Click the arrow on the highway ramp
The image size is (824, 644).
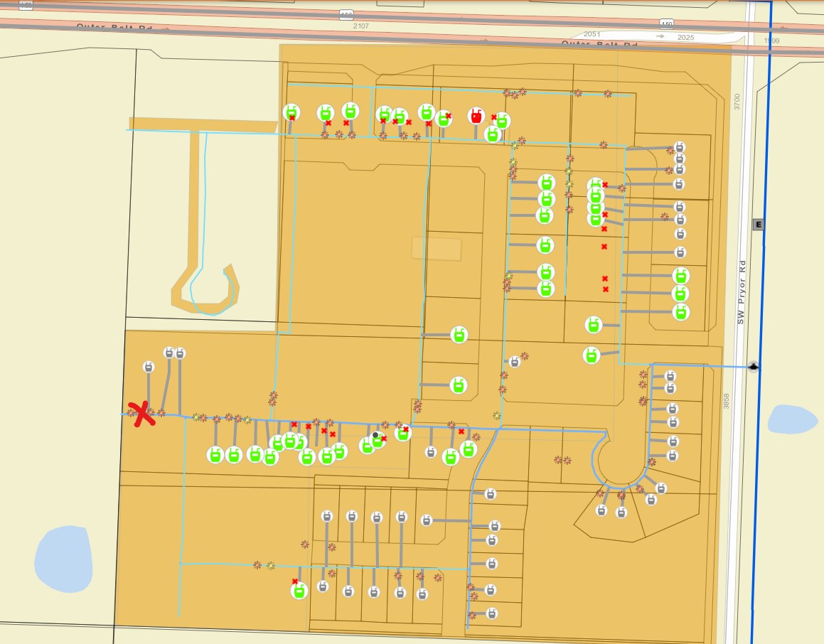[x=660, y=36]
